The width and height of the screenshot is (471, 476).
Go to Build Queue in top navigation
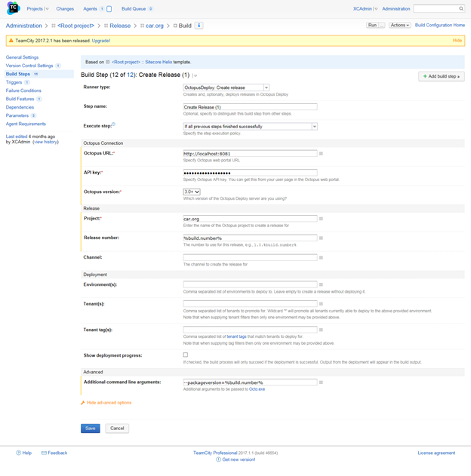pyautogui.click(x=134, y=9)
